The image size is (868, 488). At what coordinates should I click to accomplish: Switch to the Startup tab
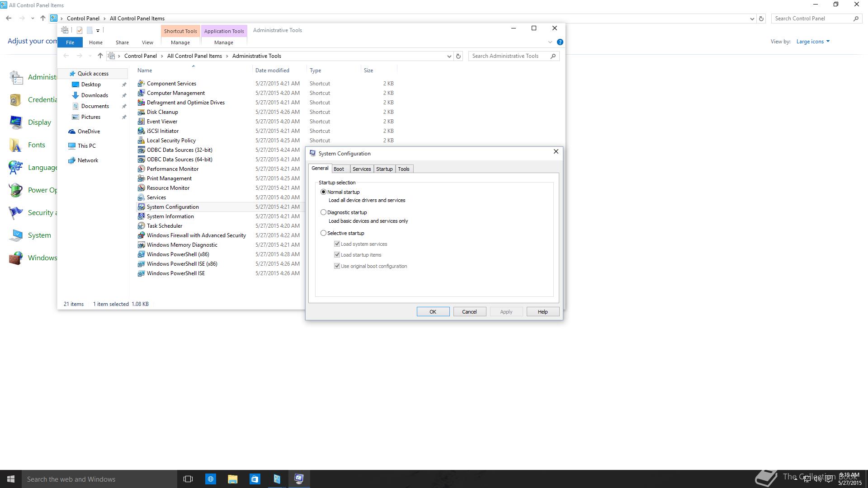384,169
